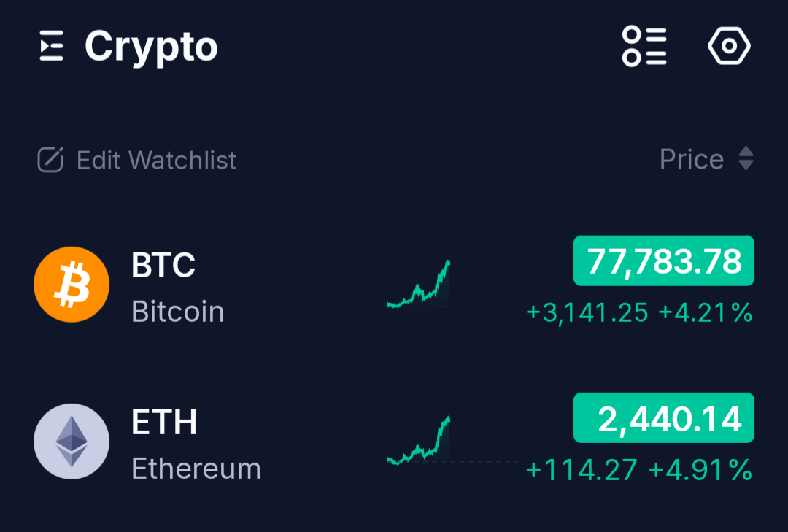Screen dimensions: 788x532
Task: View the Bitcoin sparkline chart
Action: coord(419,285)
